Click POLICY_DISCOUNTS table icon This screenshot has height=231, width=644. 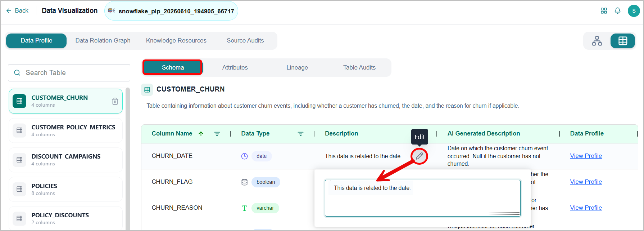[19, 218]
